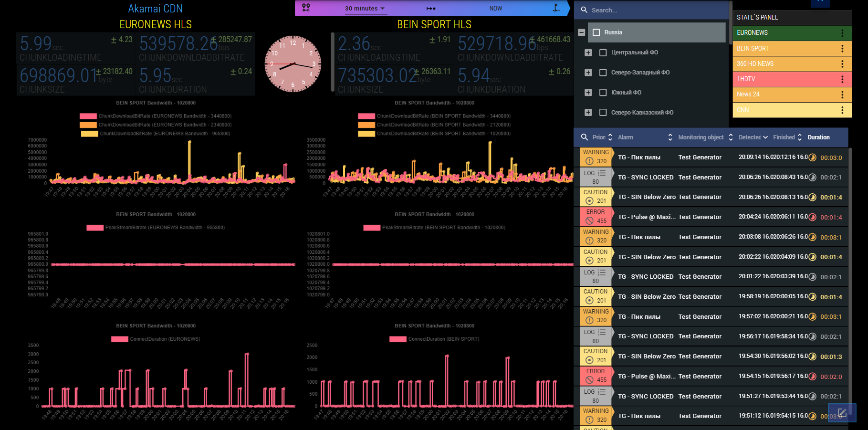The image size is (868, 430).
Task: Select the News 24 state row
Action: (792, 94)
